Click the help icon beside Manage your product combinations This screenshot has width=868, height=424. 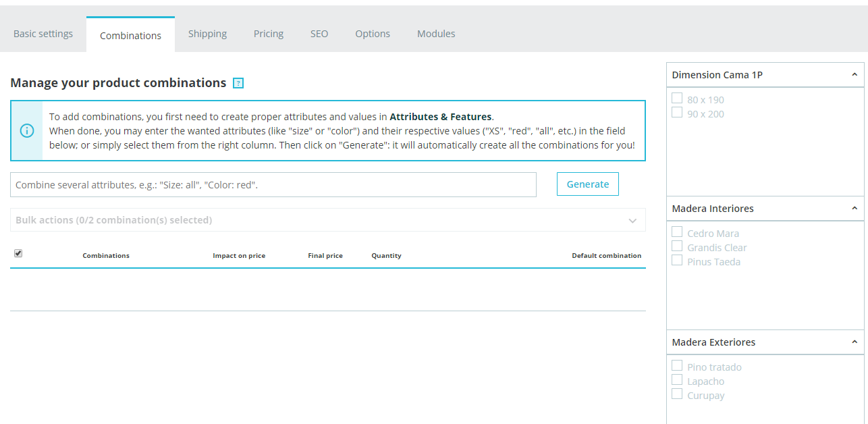pyautogui.click(x=238, y=83)
